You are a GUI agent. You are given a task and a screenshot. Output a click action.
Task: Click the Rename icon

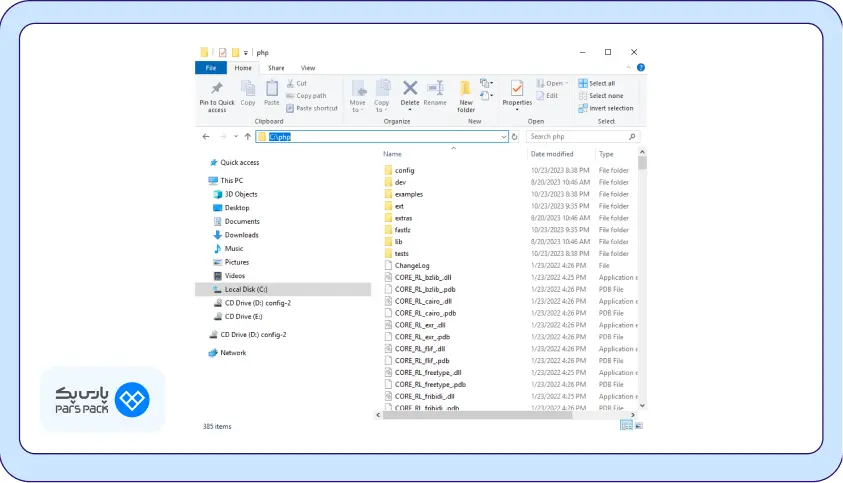435,88
